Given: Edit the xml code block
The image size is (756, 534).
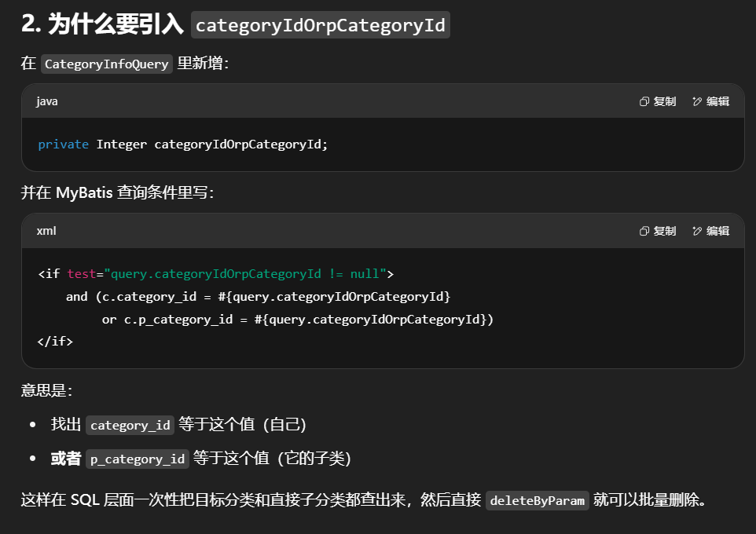Looking at the screenshot, I should (x=710, y=231).
